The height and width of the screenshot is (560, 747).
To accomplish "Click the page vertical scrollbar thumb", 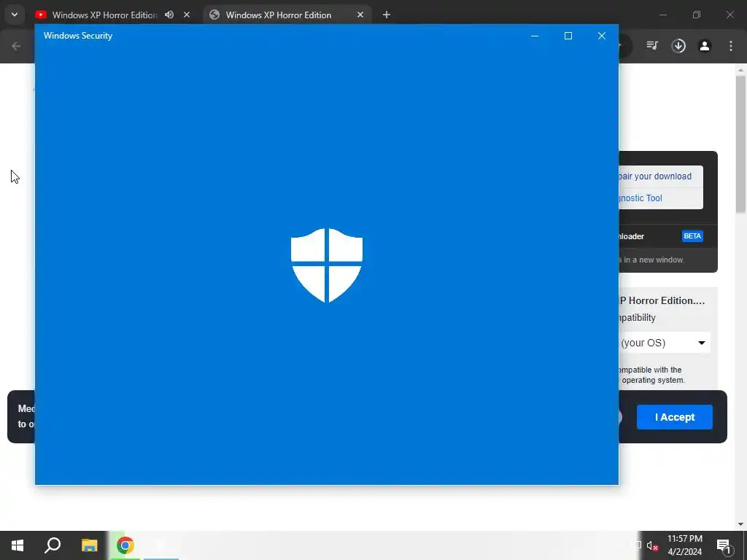I will (740, 144).
